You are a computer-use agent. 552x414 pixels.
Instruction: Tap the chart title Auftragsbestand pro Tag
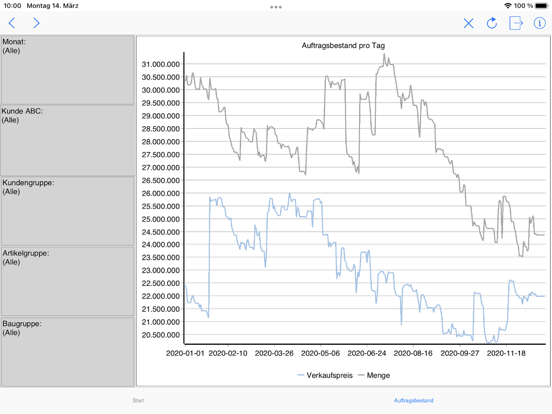(x=343, y=45)
